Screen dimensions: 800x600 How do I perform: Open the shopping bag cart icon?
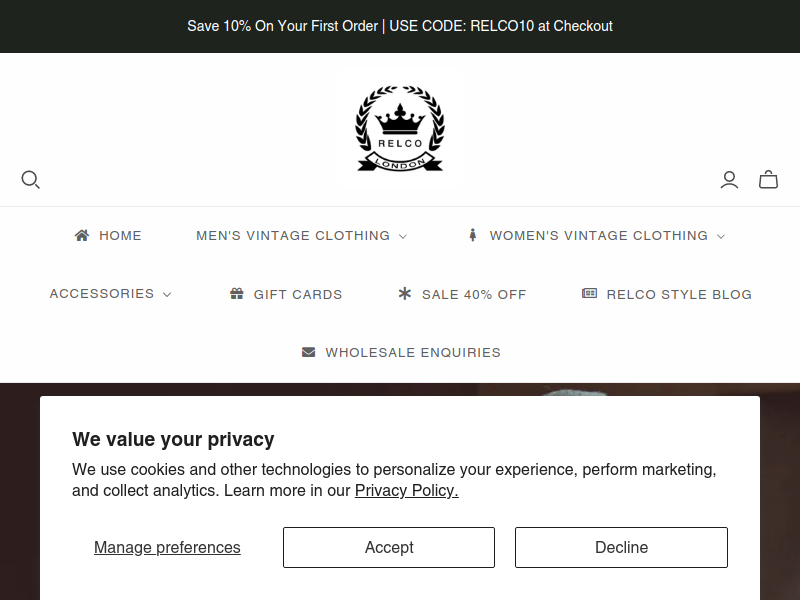[x=768, y=179]
